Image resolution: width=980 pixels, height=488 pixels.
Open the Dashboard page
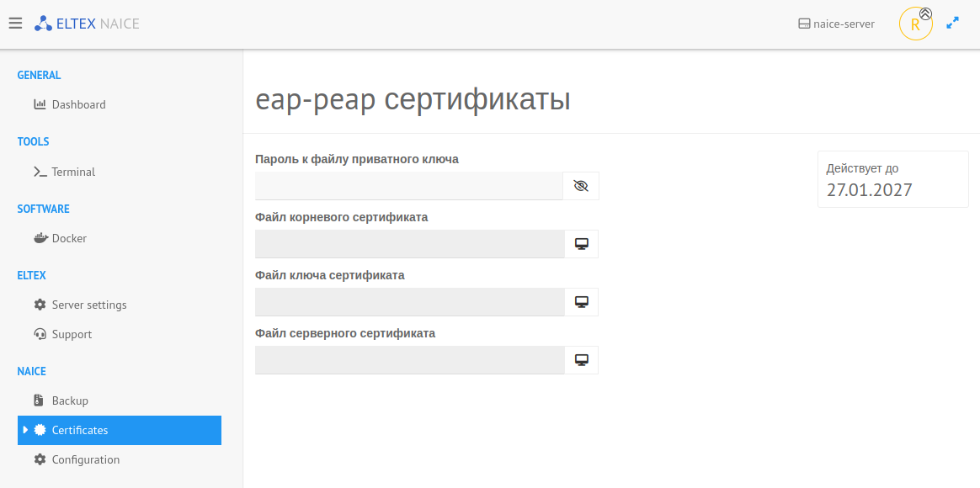pyautogui.click(x=78, y=104)
